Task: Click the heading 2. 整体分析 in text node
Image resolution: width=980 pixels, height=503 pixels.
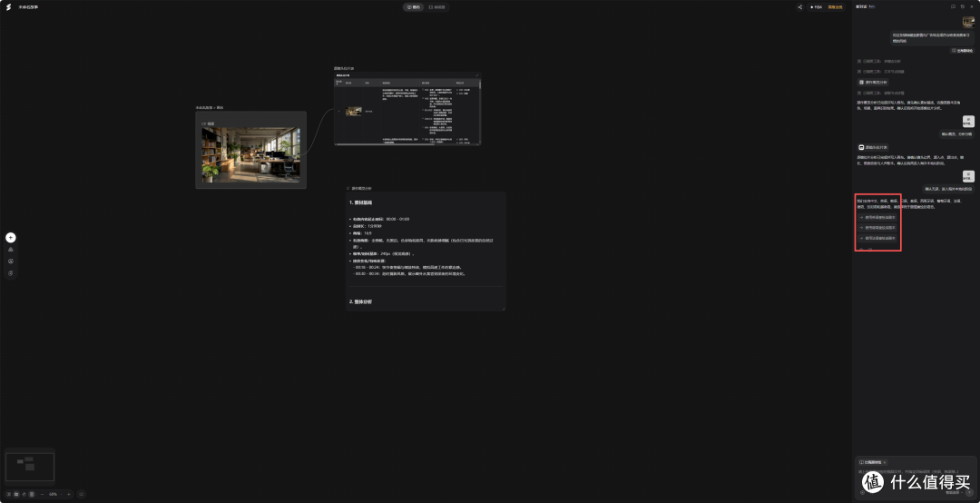Action: 360,301
